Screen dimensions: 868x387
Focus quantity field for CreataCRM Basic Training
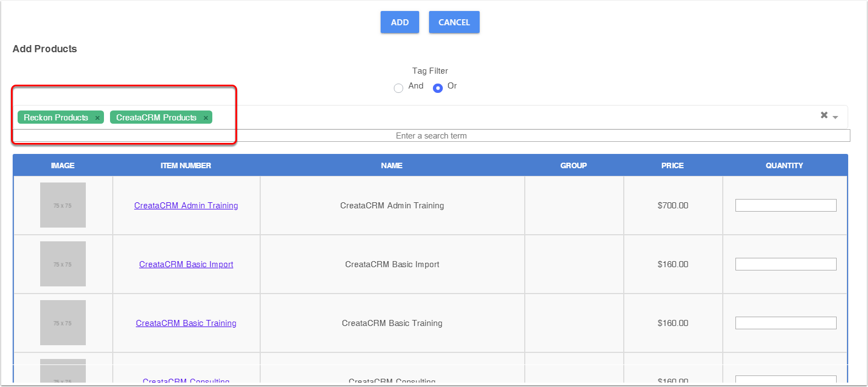[x=786, y=323]
